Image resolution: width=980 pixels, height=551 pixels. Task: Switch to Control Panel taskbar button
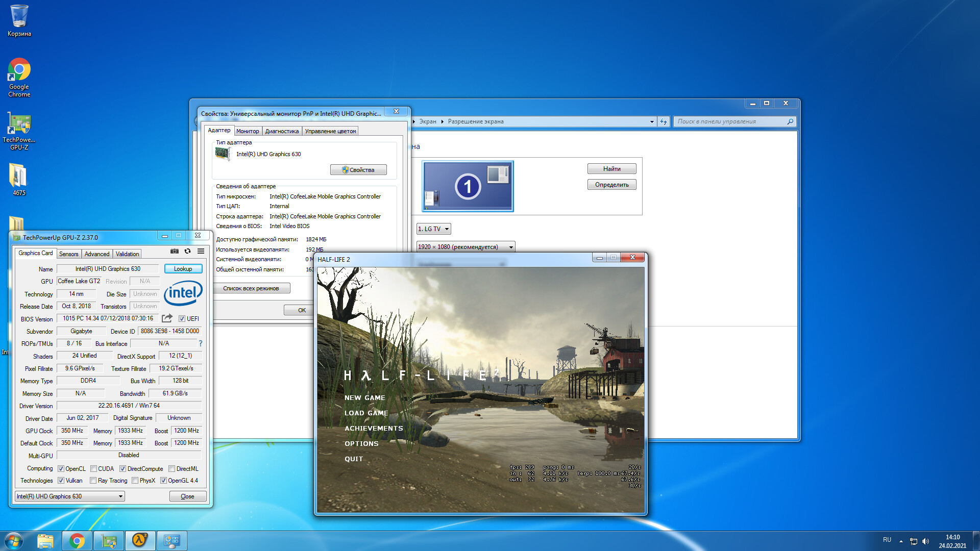tap(171, 541)
